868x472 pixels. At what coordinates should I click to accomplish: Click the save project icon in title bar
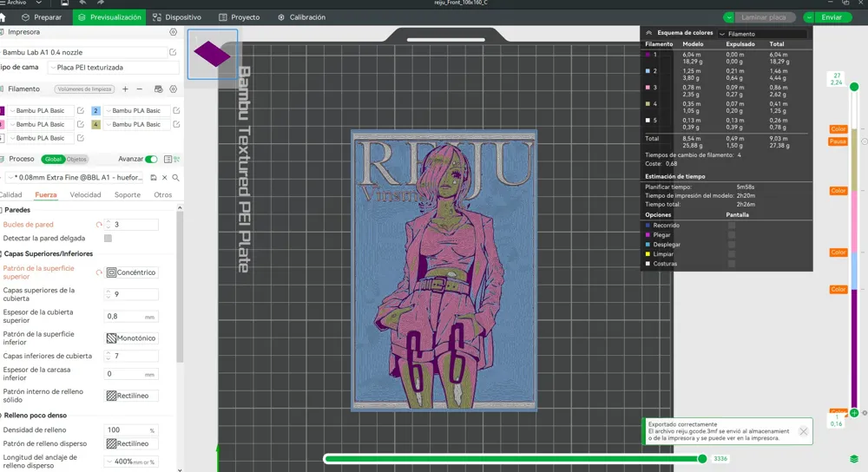coord(65,3)
